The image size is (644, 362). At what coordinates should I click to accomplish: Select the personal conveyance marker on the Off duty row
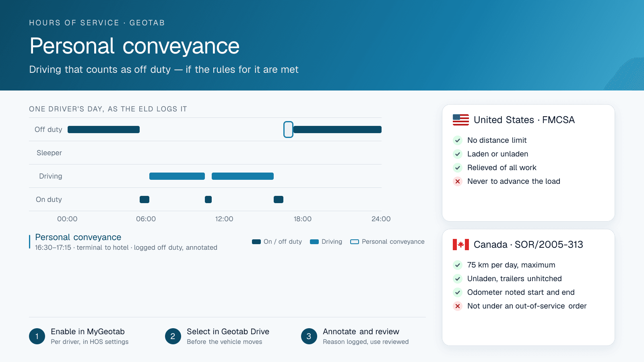(x=288, y=130)
